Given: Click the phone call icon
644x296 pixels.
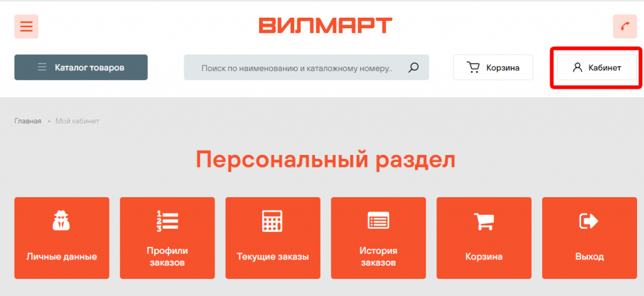Looking at the screenshot, I should (625, 26).
